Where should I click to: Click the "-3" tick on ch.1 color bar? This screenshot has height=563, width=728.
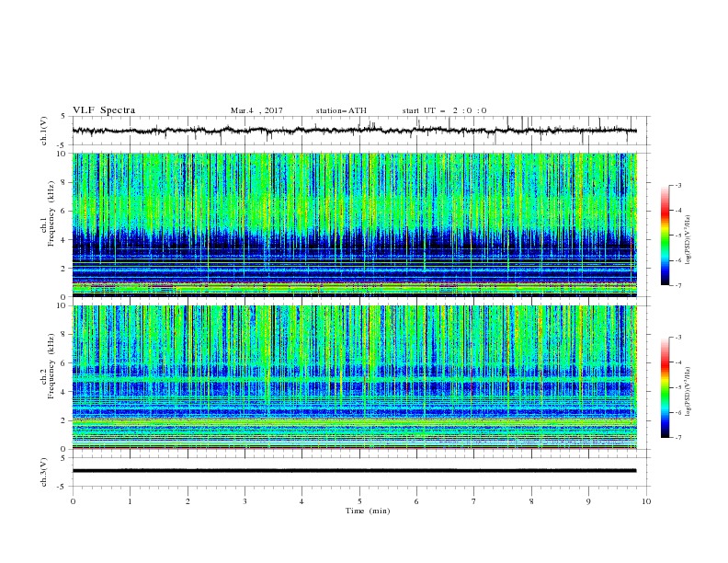[x=677, y=185]
